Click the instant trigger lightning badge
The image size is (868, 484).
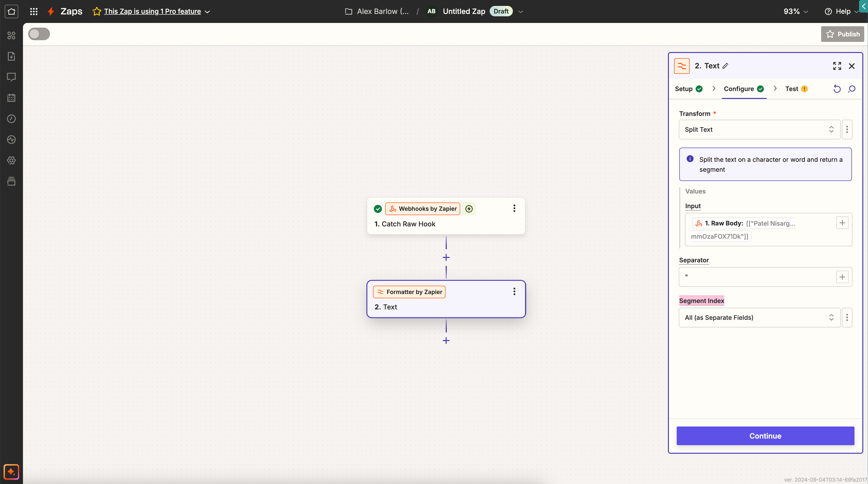469,209
